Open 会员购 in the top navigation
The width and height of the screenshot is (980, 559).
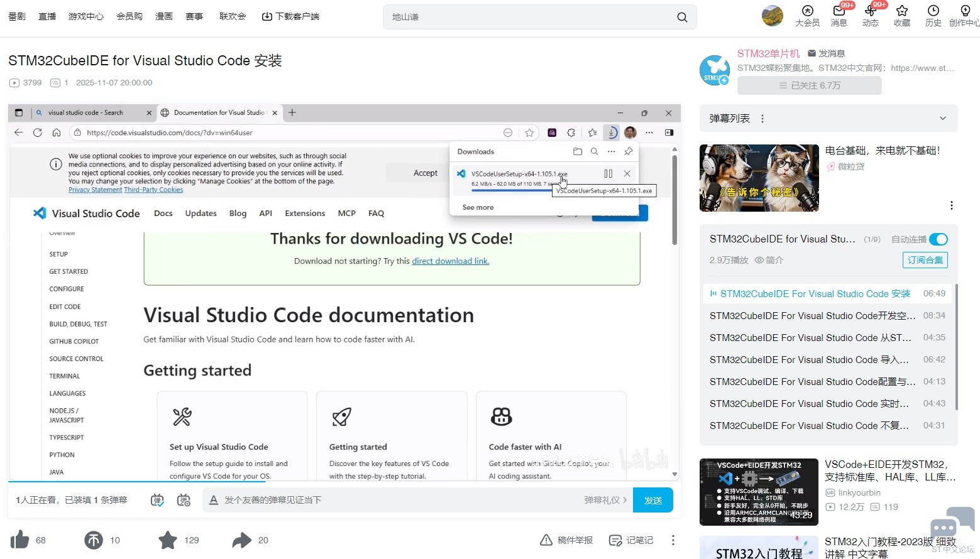click(x=129, y=16)
